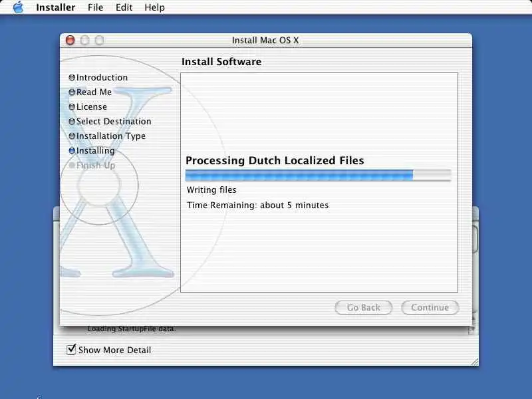The image size is (532, 399).
Task: Click the Time Remaining about 5 minutes text
Action: (x=258, y=205)
